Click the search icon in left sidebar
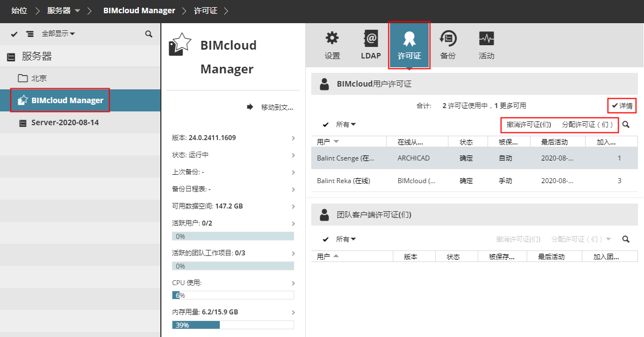The width and height of the screenshot is (644, 337). click(149, 34)
